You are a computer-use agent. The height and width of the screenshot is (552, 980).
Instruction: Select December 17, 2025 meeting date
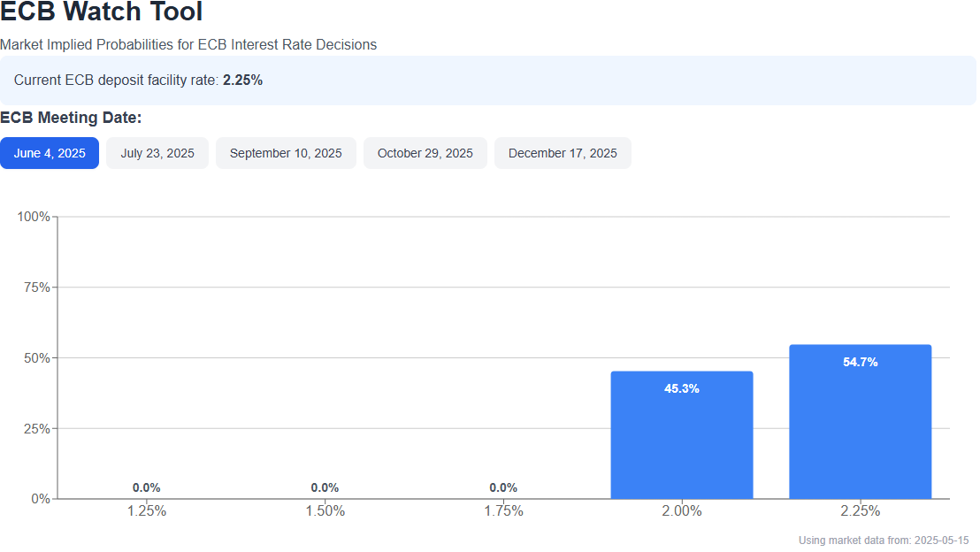(563, 153)
